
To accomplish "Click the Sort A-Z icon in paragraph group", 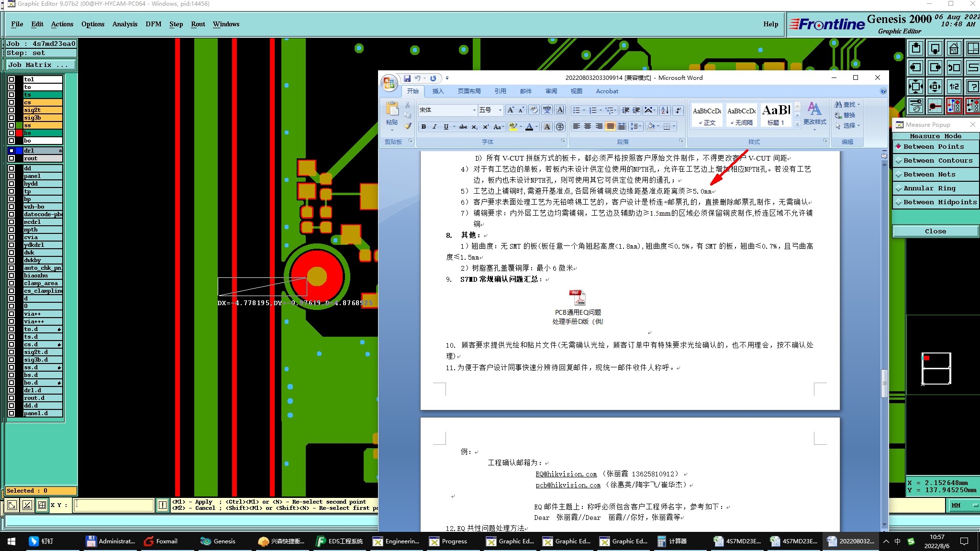I will [x=665, y=110].
